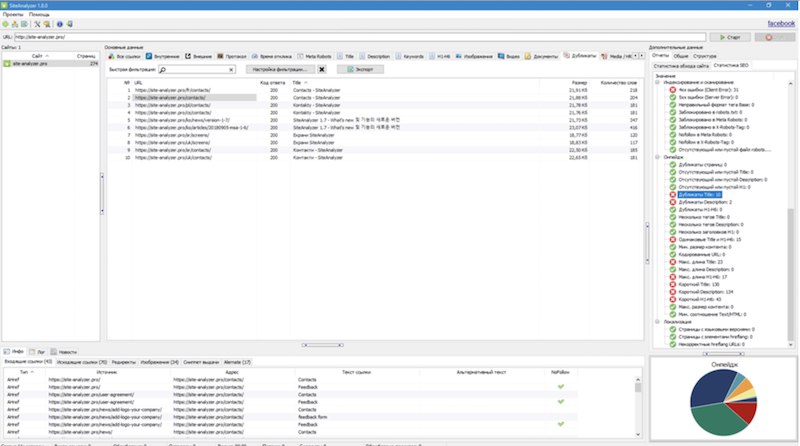Collapse the Локализация tree group
This screenshot has width=800, height=446.
[x=658, y=322]
